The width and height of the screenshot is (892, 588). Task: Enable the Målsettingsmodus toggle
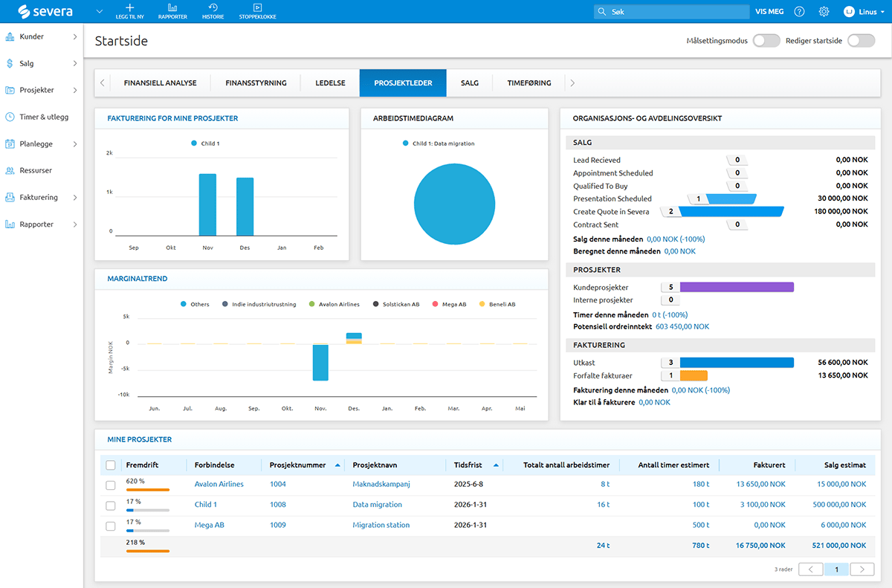(x=766, y=41)
